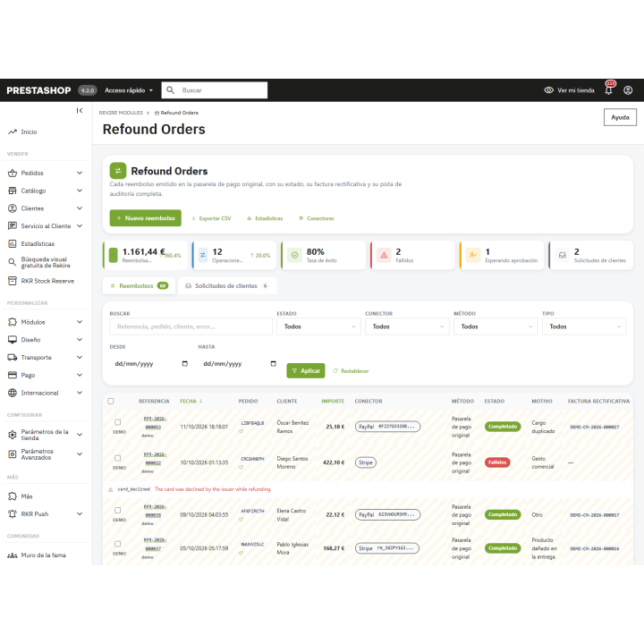Click the RKR Push bell icon
Image resolution: width=644 pixels, height=644 pixels.
point(13,513)
